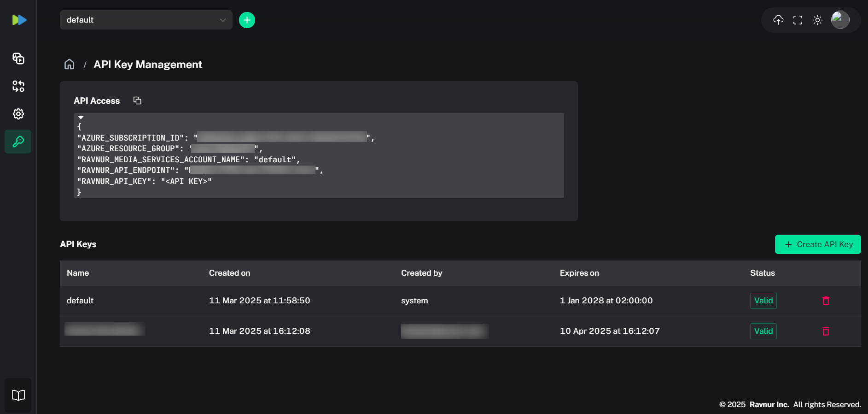This screenshot has width=868, height=414.
Task: Open the media assets sidebar icon
Action: [18, 59]
